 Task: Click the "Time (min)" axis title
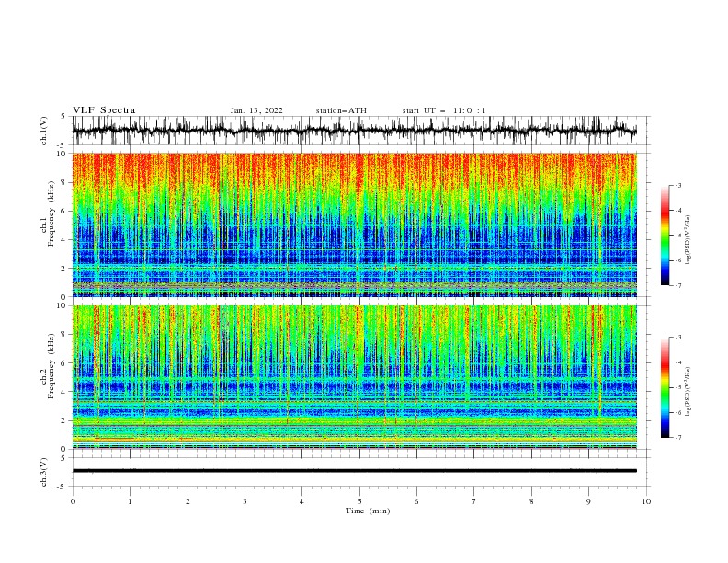pos(368,511)
